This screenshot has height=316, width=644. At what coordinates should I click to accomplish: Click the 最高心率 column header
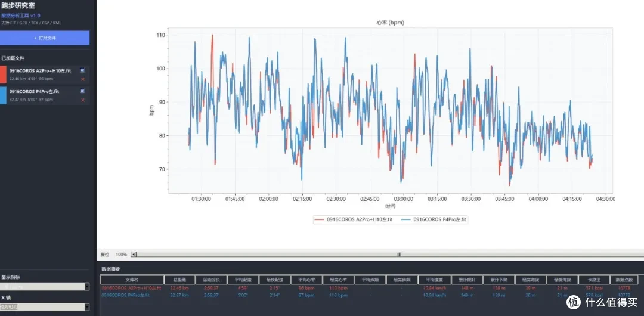[x=339, y=280]
